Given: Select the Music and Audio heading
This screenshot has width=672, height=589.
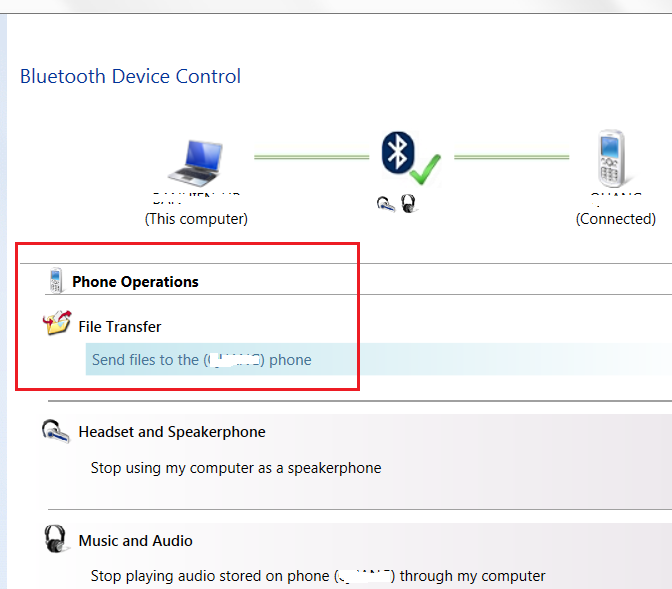Looking at the screenshot, I should pos(136,541).
